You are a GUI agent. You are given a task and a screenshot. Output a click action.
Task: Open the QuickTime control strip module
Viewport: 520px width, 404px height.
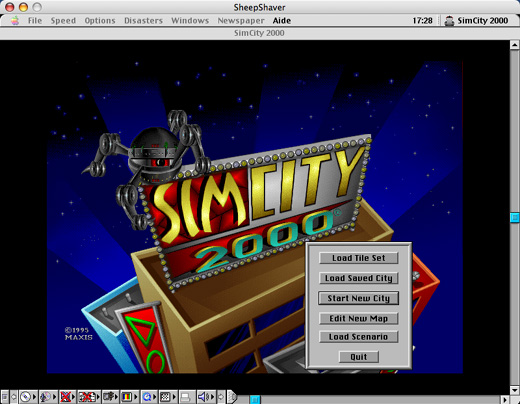tap(147, 397)
